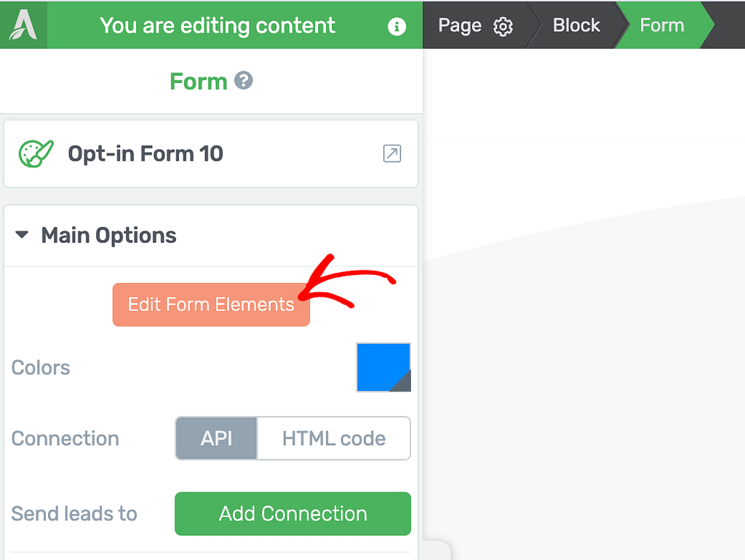This screenshot has width=745, height=560.
Task: Switch connection to HTML code
Action: [x=333, y=438]
